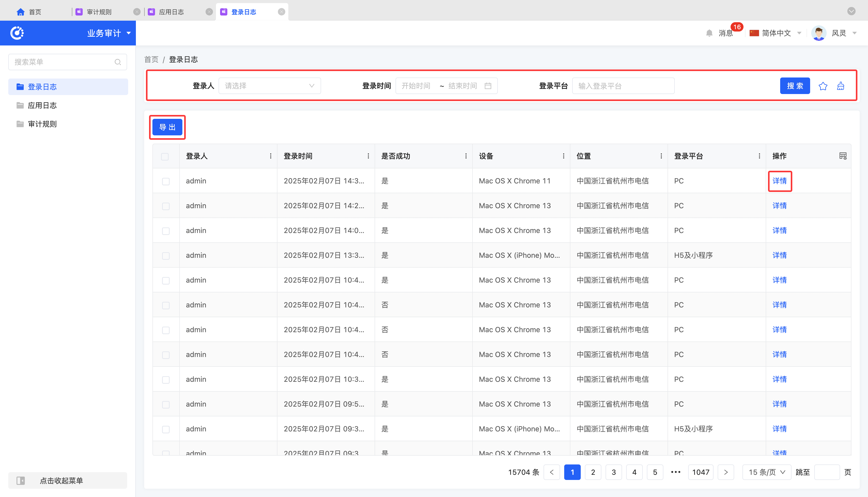868x497 pixels.
Task: Open the table column settings icon
Action: [843, 156]
